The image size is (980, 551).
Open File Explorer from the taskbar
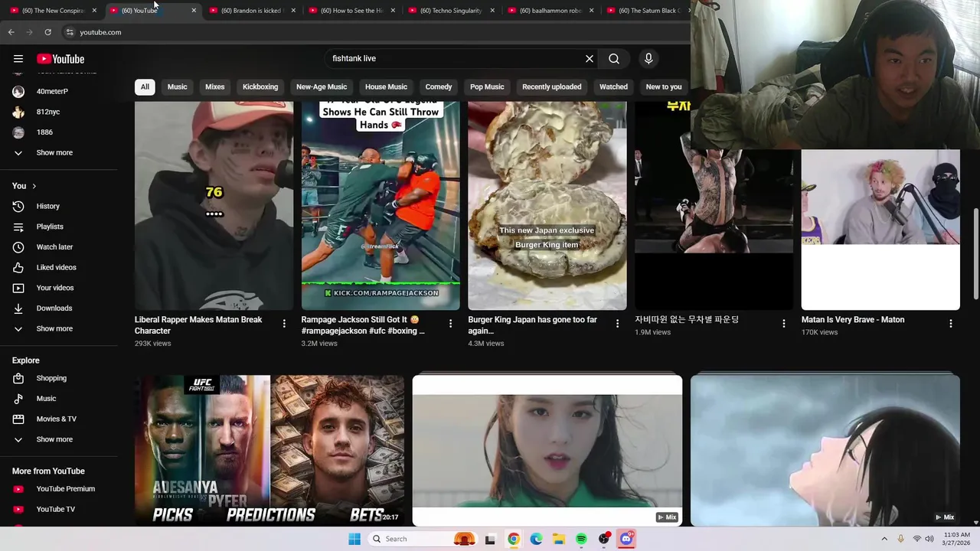point(559,539)
